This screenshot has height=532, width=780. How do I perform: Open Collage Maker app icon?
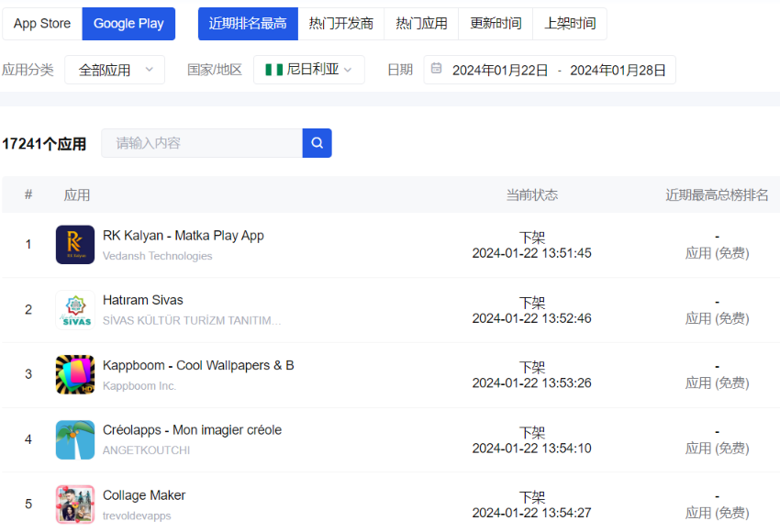click(75, 504)
